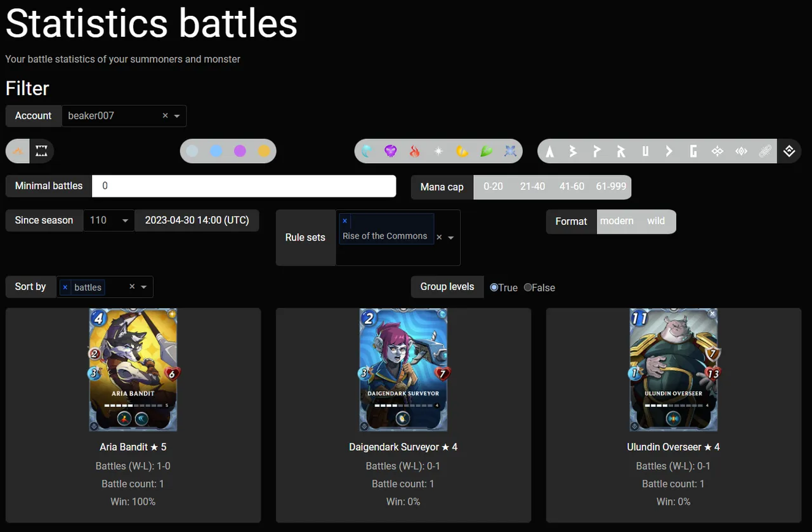Expand the Rule sets dropdown arrow
The width and height of the screenshot is (812, 532).
[x=451, y=237]
